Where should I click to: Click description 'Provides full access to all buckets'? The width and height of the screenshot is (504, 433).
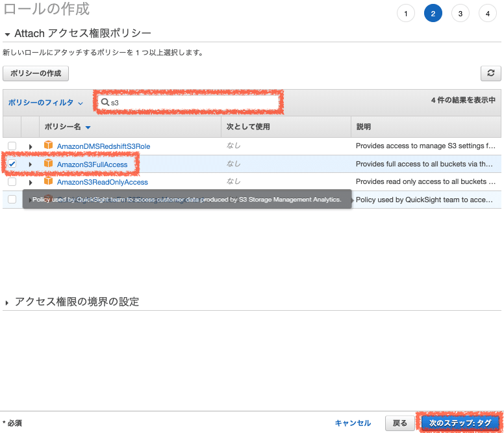pyautogui.click(x=424, y=164)
